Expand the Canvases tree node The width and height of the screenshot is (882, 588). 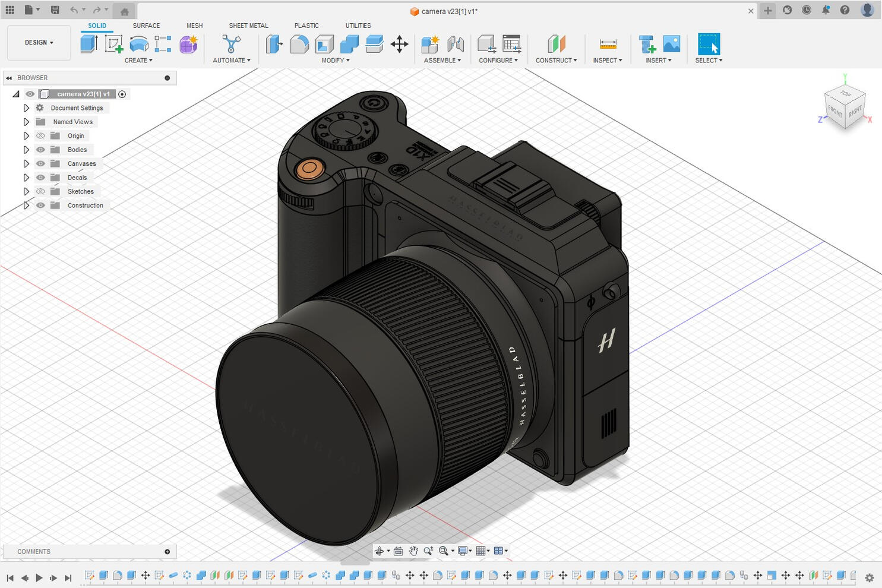26,163
